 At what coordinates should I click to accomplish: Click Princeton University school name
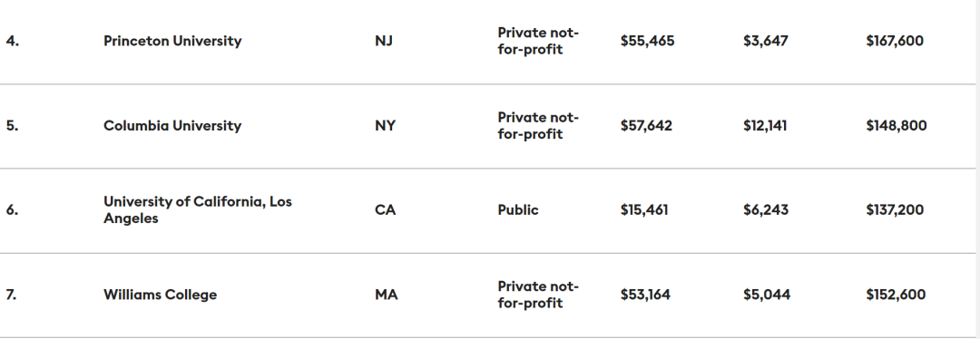(x=172, y=41)
